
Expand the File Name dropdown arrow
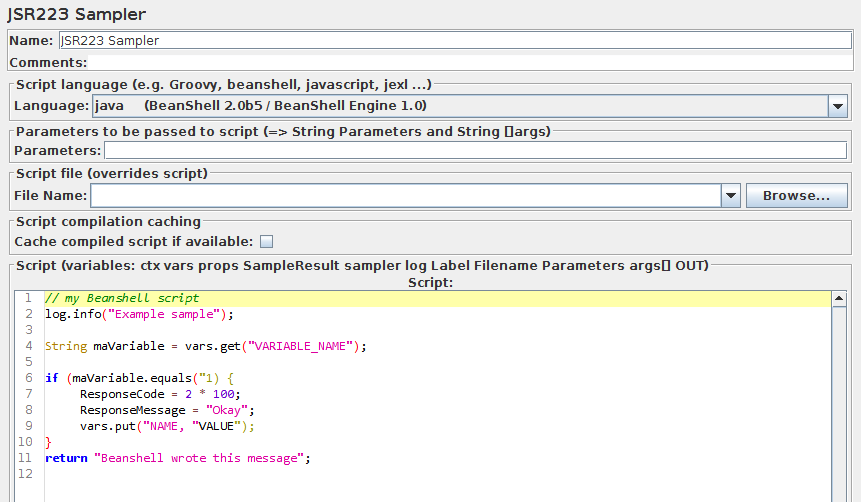click(730, 196)
